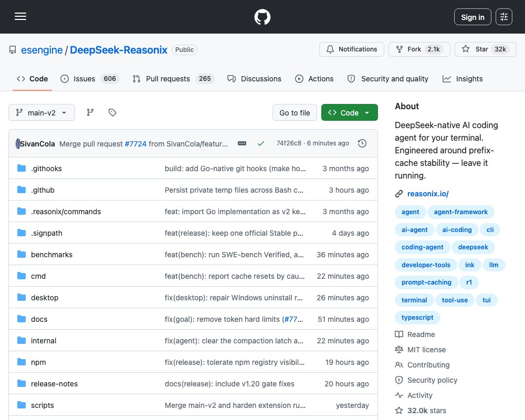This screenshot has width=525, height=420.
Task: Open the docs folder
Action: 39,319
